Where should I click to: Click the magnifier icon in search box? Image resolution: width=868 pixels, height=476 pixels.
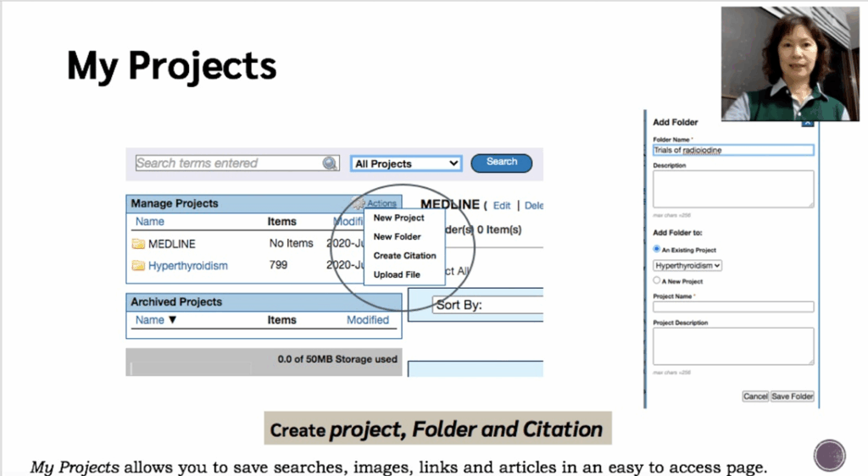tap(330, 163)
